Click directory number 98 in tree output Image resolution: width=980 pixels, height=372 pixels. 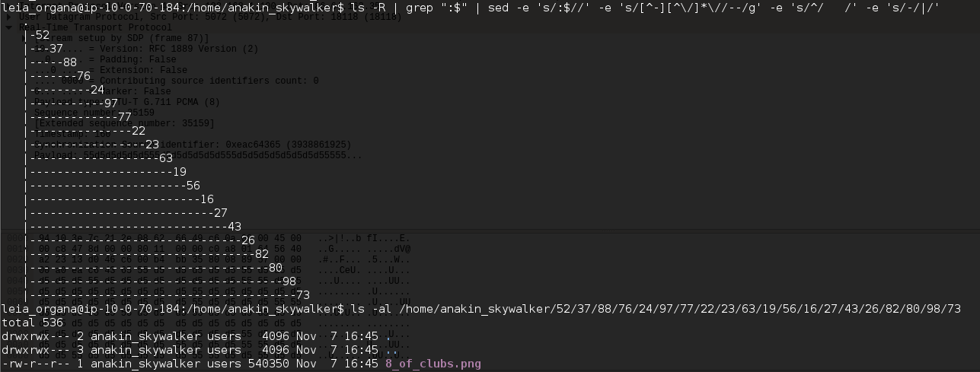[290, 281]
